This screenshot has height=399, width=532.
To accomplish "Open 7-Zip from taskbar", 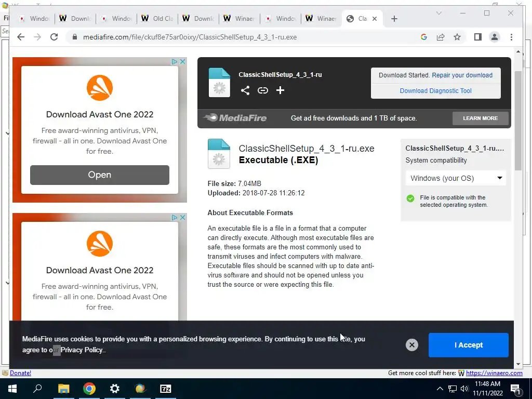I will (166, 389).
